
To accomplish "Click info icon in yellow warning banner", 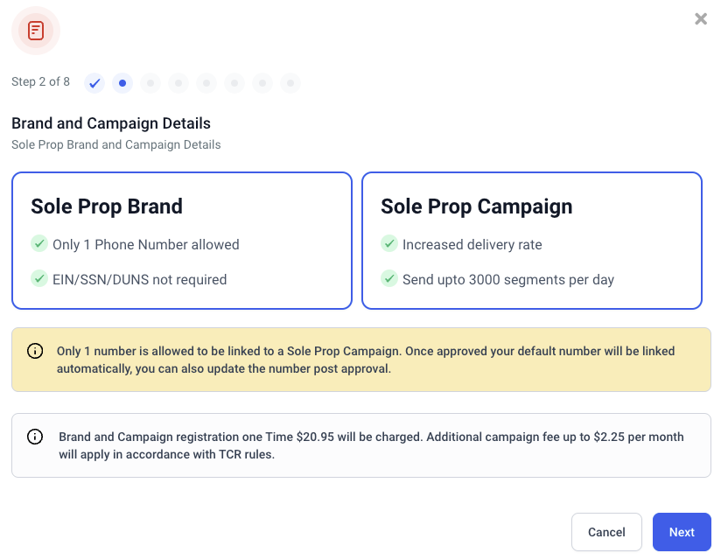I will coord(35,351).
